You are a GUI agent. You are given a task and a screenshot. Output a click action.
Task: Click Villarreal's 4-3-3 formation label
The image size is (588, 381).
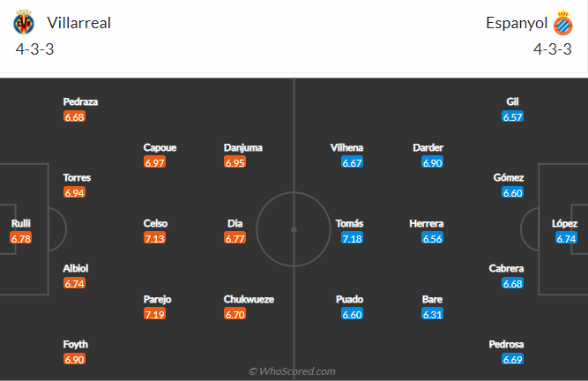(35, 50)
